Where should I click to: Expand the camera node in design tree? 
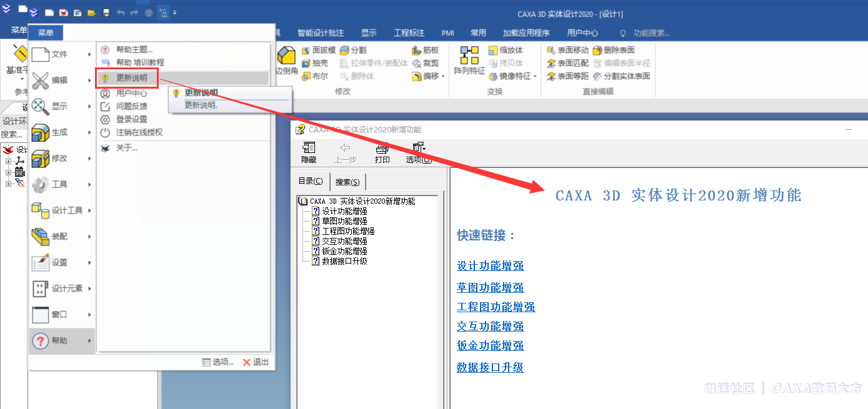pos(8,172)
